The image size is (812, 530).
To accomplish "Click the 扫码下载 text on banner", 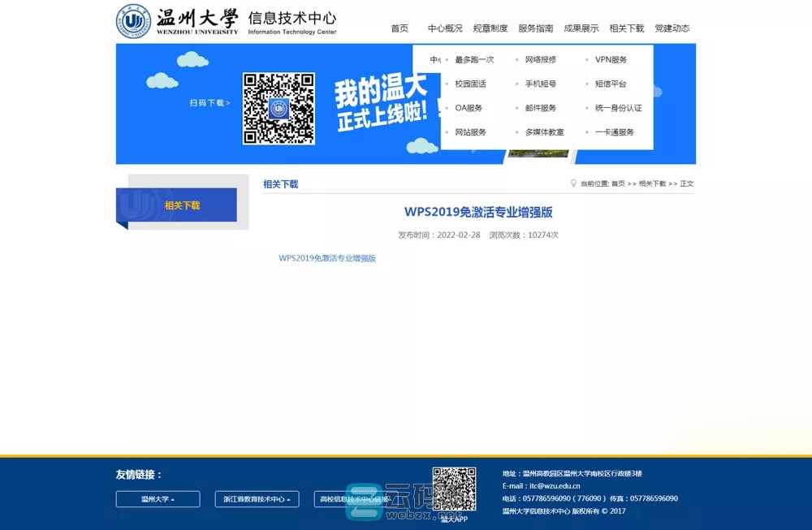I will [209, 103].
